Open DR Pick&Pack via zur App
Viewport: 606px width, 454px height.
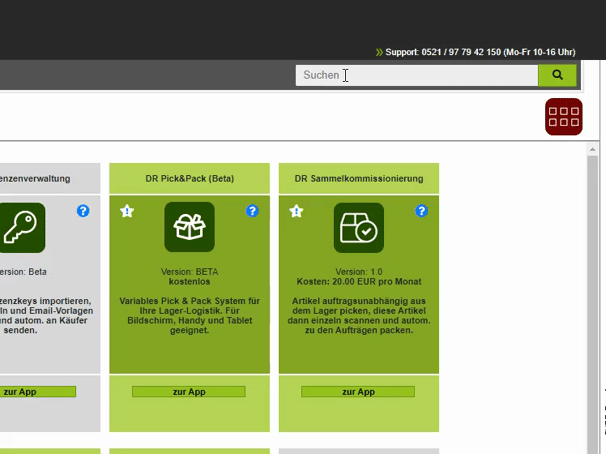click(x=189, y=392)
